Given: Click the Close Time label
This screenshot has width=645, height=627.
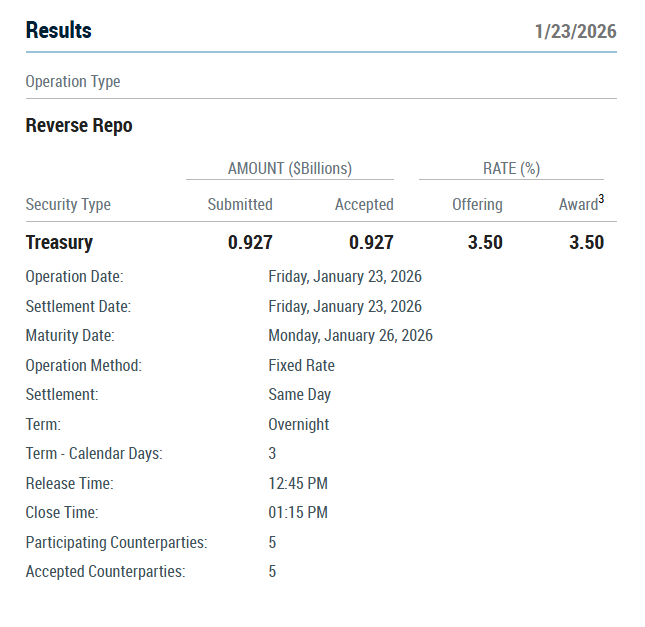Looking at the screenshot, I should point(62,513).
